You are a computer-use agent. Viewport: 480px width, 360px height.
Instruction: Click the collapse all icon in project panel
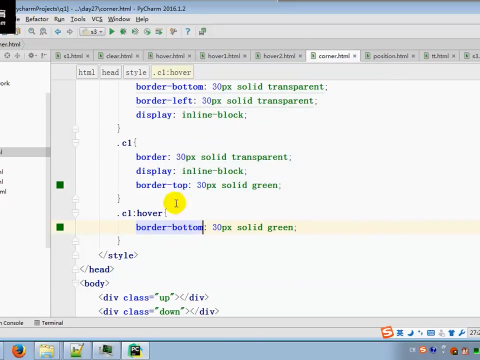pos(18,55)
